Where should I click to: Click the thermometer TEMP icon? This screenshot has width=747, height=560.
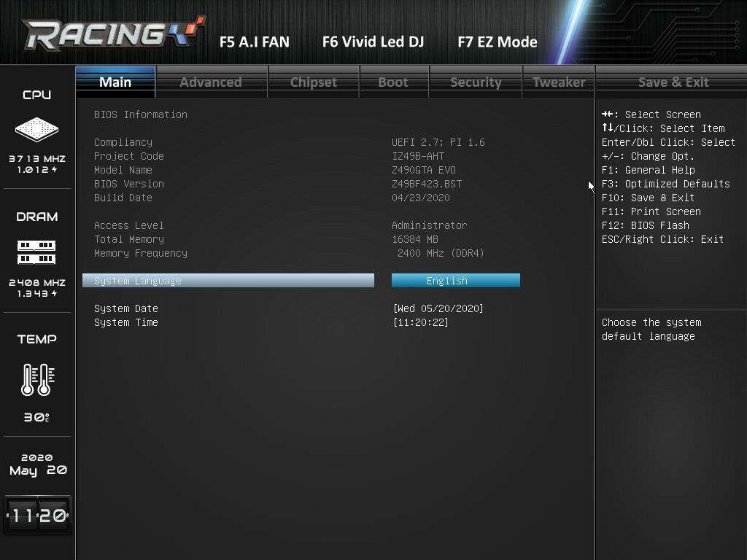point(38,379)
